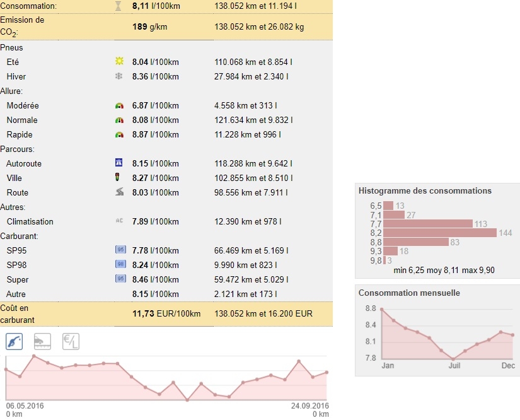Image resolution: width=520 pixels, height=420 pixels.
Task: Click the 'Histogramme des consommations' heading
Action: 425,190
